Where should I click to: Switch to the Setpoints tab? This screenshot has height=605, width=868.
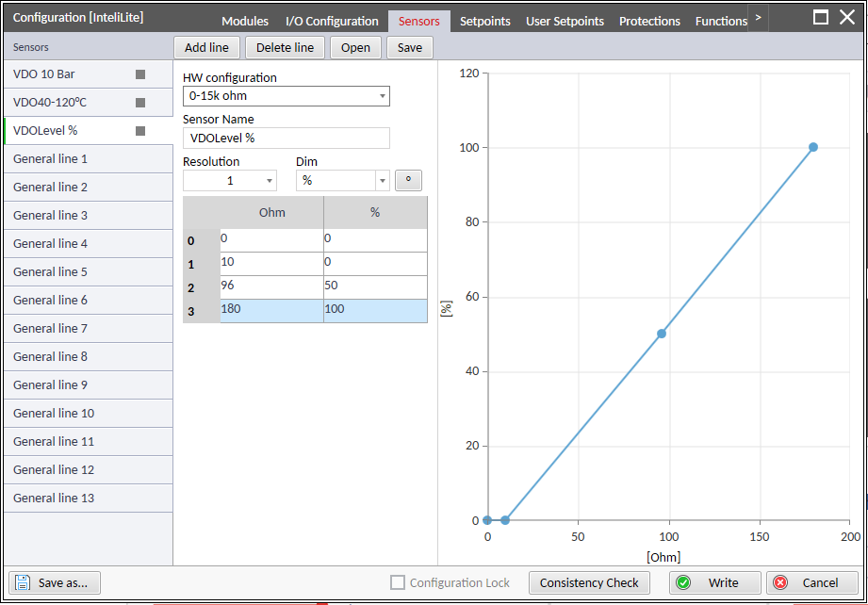(484, 21)
